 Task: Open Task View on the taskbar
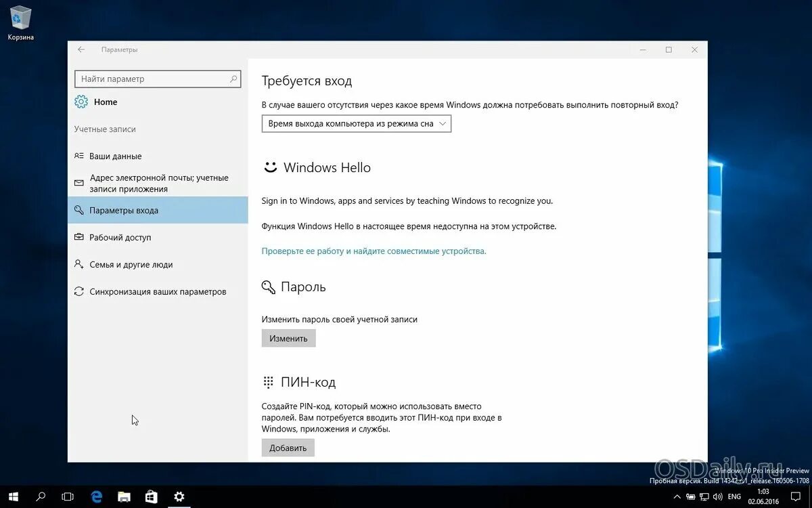tap(68, 496)
